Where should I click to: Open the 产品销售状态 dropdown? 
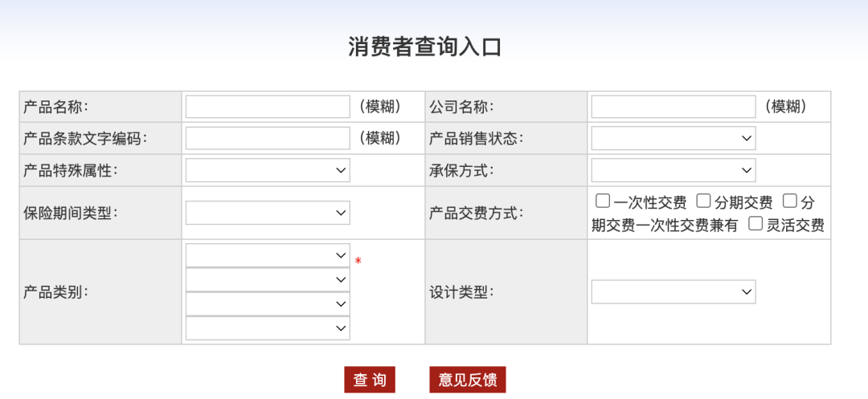click(674, 138)
